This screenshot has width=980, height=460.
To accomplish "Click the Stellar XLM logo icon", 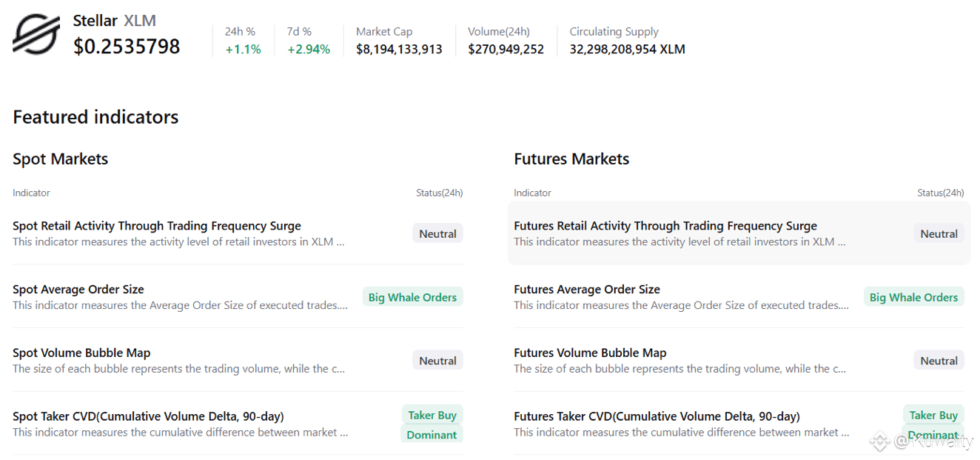I will [x=36, y=35].
